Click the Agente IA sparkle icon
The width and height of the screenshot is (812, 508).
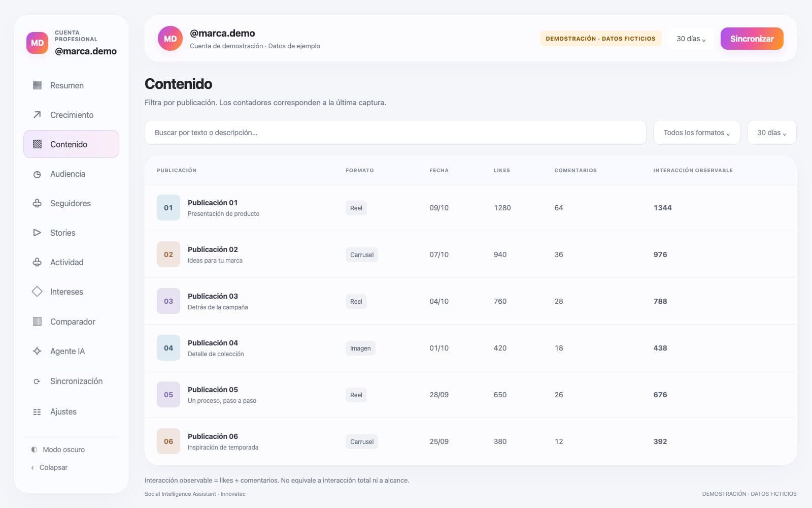coord(37,351)
